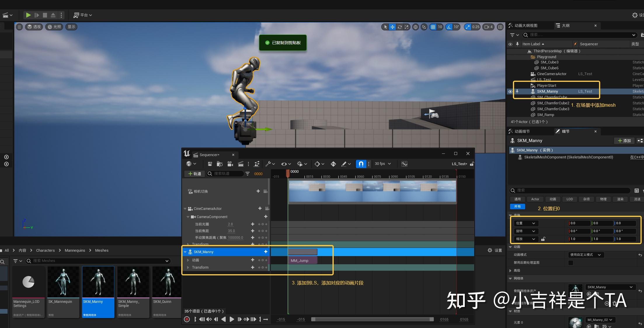
Task: Hide SKM_Manny using its eye visibility toggle
Action: coord(510,92)
